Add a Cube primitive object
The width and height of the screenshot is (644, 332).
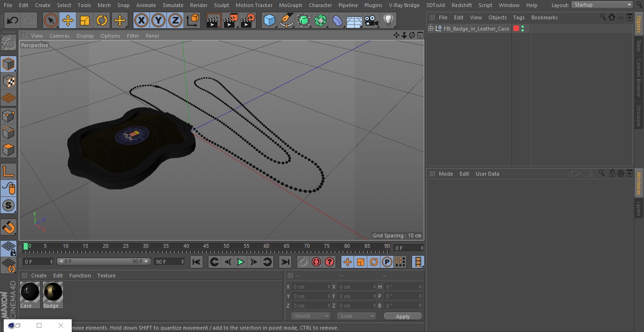coord(269,20)
